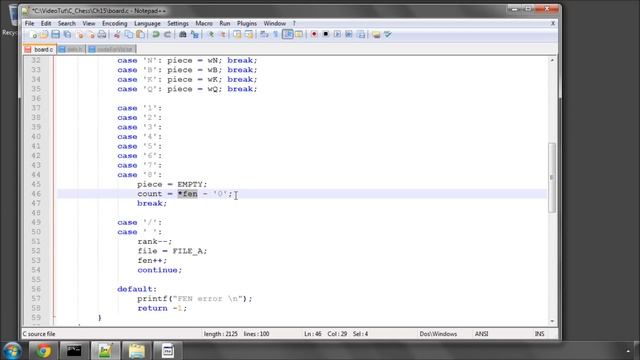Click the Save All toolbar icon

pyautogui.click(x=67, y=35)
